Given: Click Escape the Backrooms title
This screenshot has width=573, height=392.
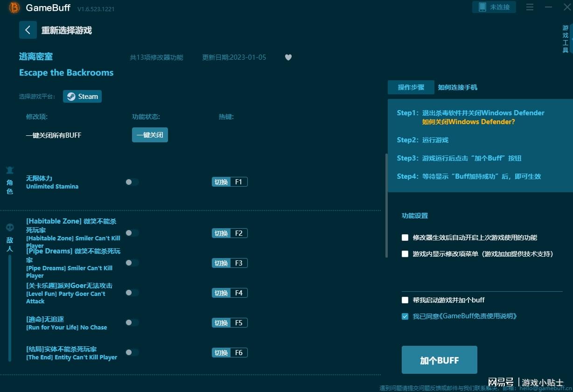Looking at the screenshot, I should pos(66,72).
